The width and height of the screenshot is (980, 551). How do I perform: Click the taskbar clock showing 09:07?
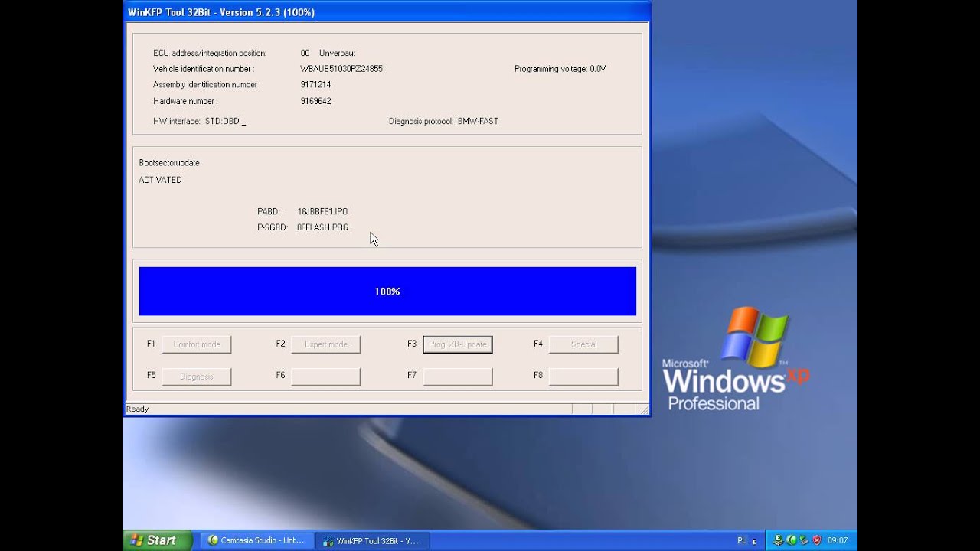pos(838,540)
